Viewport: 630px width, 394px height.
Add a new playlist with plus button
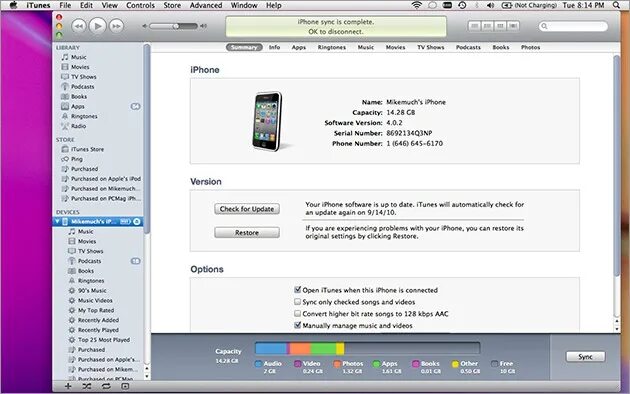(x=68, y=386)
